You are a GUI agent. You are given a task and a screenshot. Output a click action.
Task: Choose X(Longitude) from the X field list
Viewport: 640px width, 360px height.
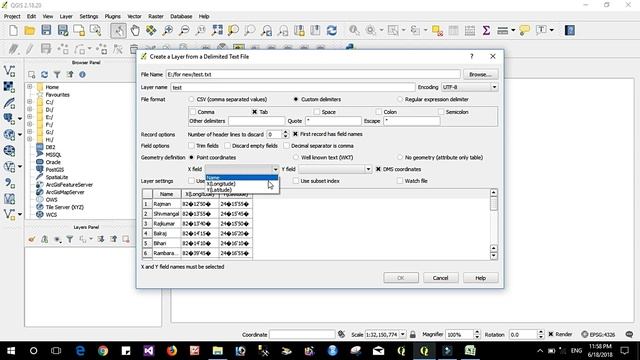point(242,184)
